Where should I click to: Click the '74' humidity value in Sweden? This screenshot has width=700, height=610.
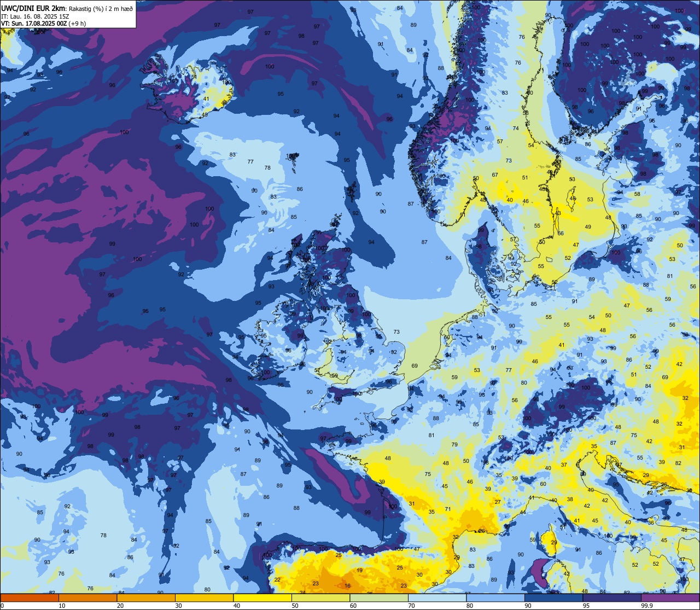click(x=516, y=128)
